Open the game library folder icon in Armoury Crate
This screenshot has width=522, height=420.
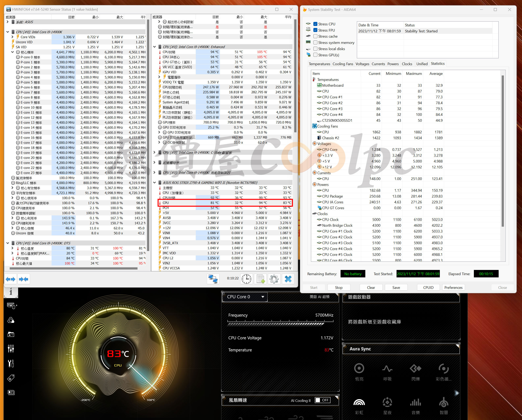11,335
